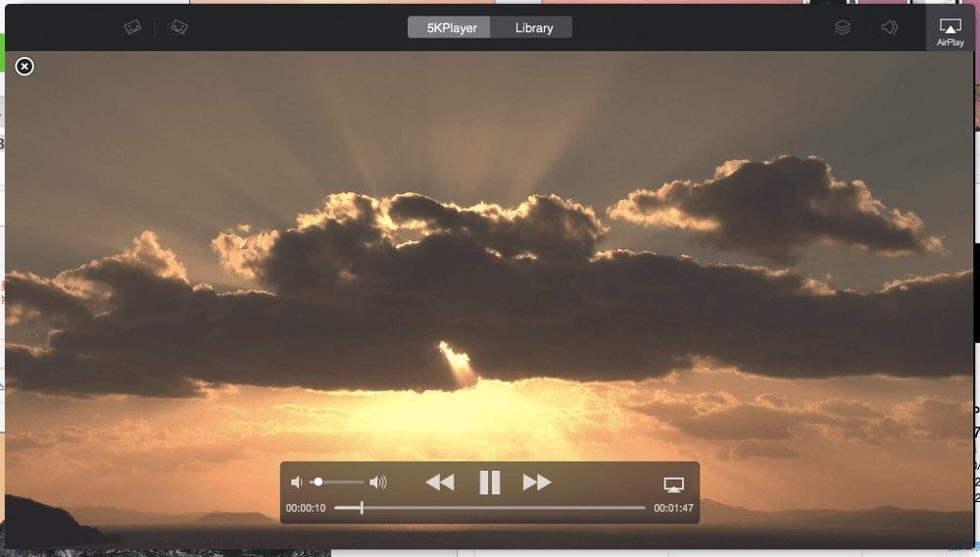The width and height of the screenshot is (980, 557).
Task: Click the middle of the video progress bar
Action: point(490,508)
